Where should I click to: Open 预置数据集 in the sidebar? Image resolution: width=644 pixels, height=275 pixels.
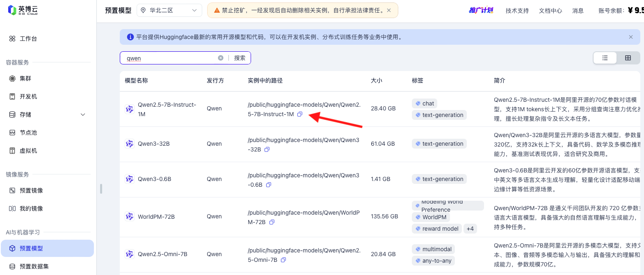pyautogui.click(x=34, y=266)
